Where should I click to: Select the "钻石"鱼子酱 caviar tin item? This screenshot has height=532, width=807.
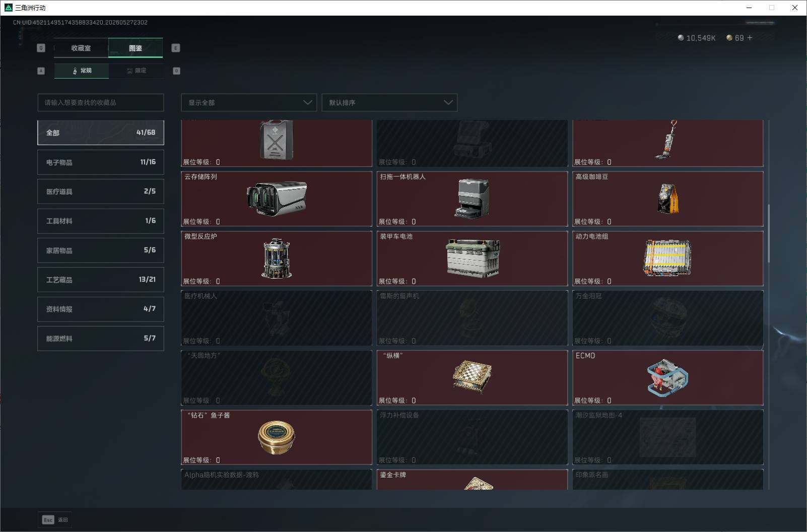(x=276, y=437)
